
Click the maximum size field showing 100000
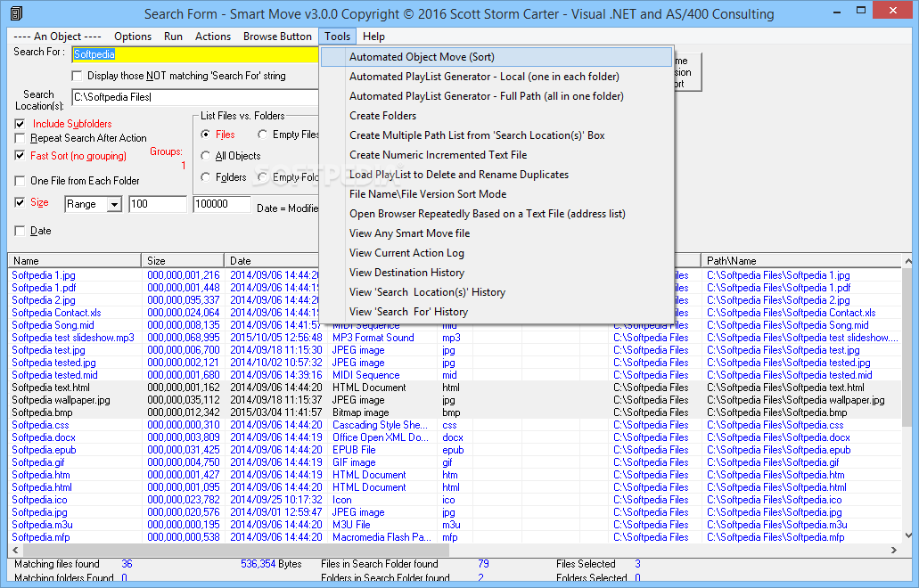222,204
